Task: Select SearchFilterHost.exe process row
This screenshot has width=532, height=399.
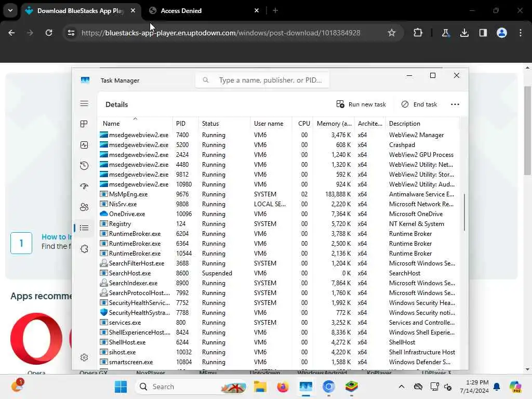Action: click(x=279, y=263)
